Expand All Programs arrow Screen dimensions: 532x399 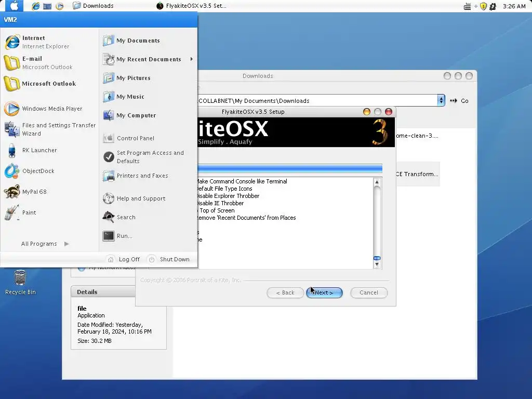66,244
